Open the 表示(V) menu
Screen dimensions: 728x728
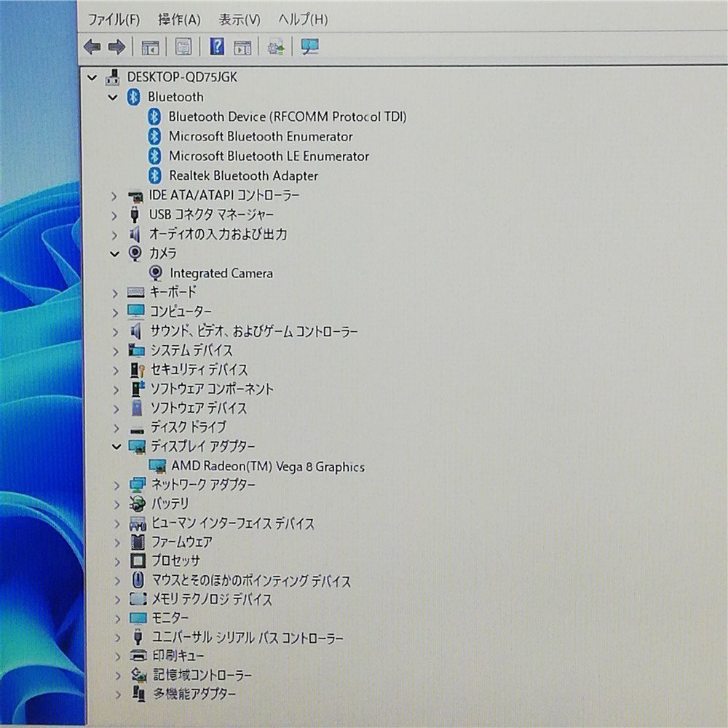240,20
